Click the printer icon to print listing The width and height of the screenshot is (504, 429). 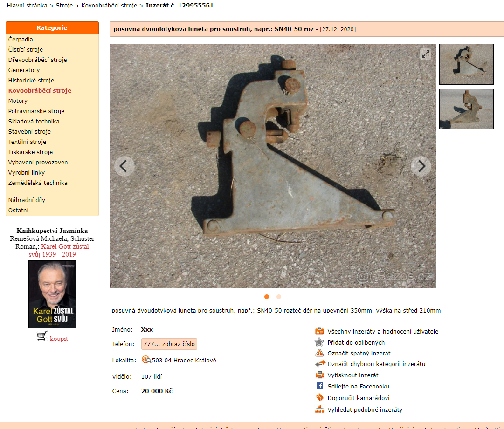click(319, 375)
